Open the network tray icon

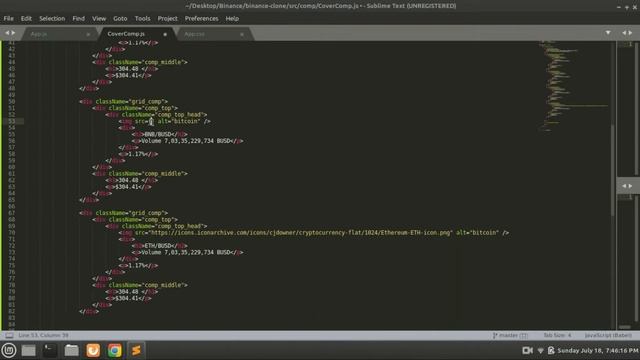(540, 351)
